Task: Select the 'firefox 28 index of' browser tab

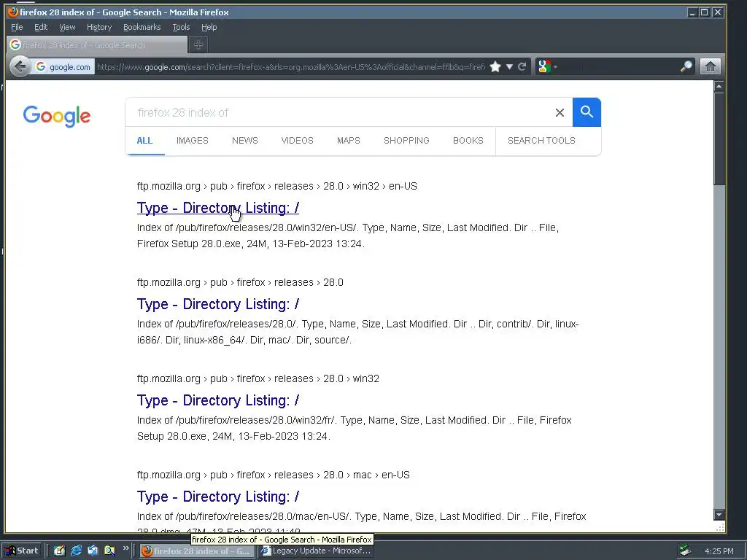Action: pos(97,44)
